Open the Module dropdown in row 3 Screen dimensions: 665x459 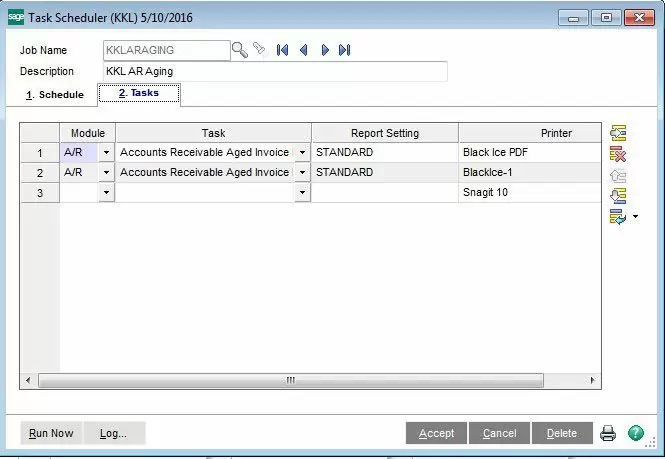(106, 192)
